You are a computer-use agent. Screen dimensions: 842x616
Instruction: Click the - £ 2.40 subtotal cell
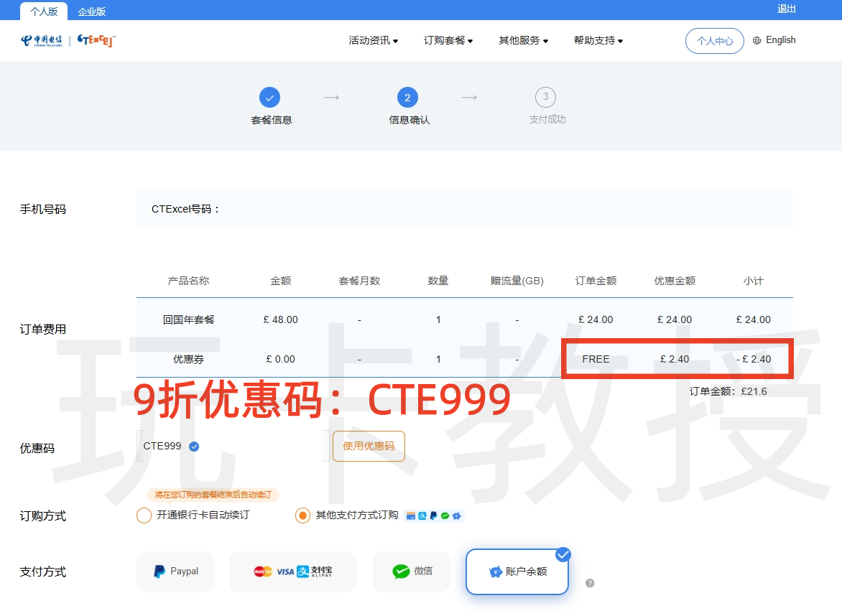(754, 359)
